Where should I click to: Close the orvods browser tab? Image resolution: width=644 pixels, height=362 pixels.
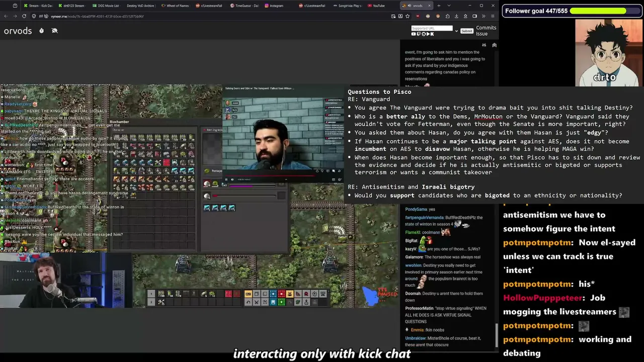point(429,6)
